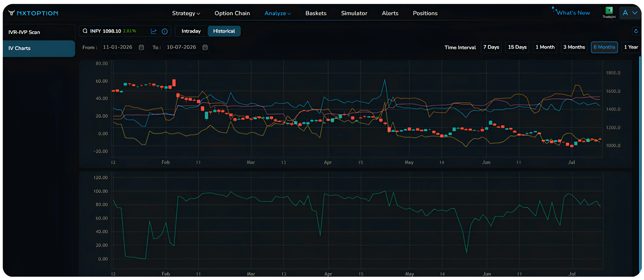Click the profile avatar letter A
Image resolution: width=644 pixels, height=280 pixels.
625,13
